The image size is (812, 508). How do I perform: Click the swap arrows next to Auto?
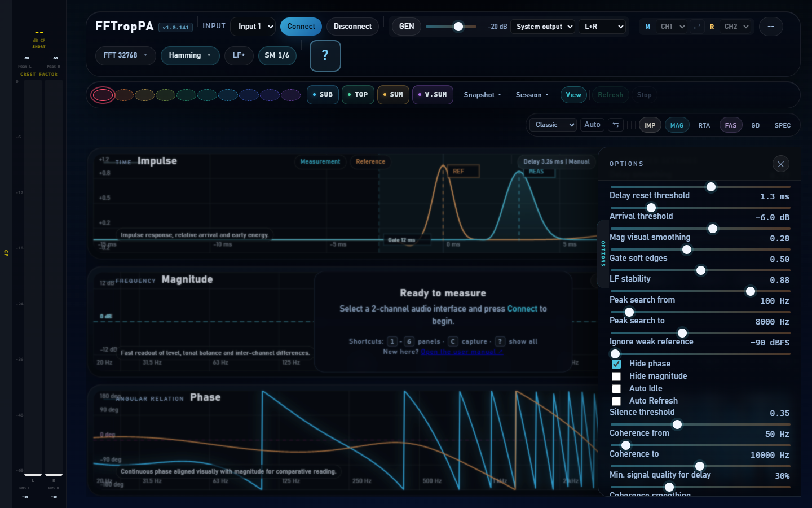pos(616,125)
